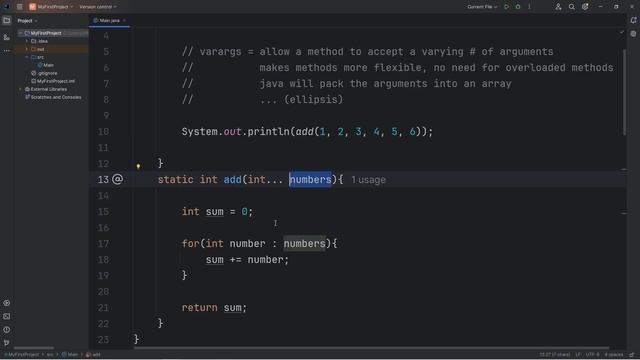Open IDE settings gear icon
640x360 pixels.
click(585, 7)
